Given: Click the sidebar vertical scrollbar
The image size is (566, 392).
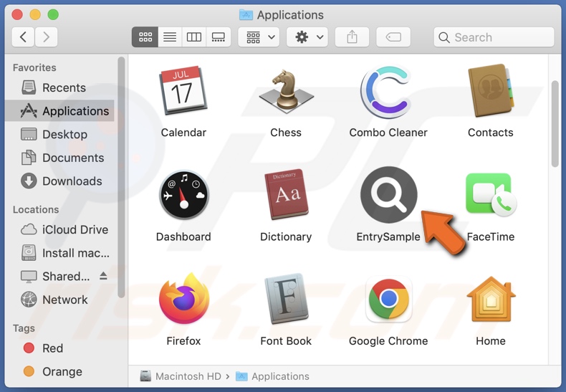Looking at the screenshot, I should [x=121, y=177].
